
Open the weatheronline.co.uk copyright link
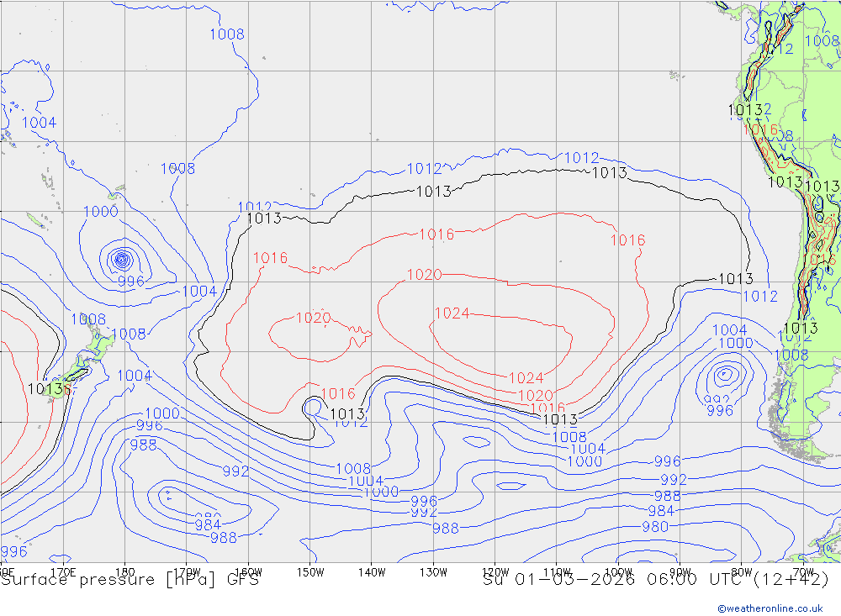tap(770, 608)
